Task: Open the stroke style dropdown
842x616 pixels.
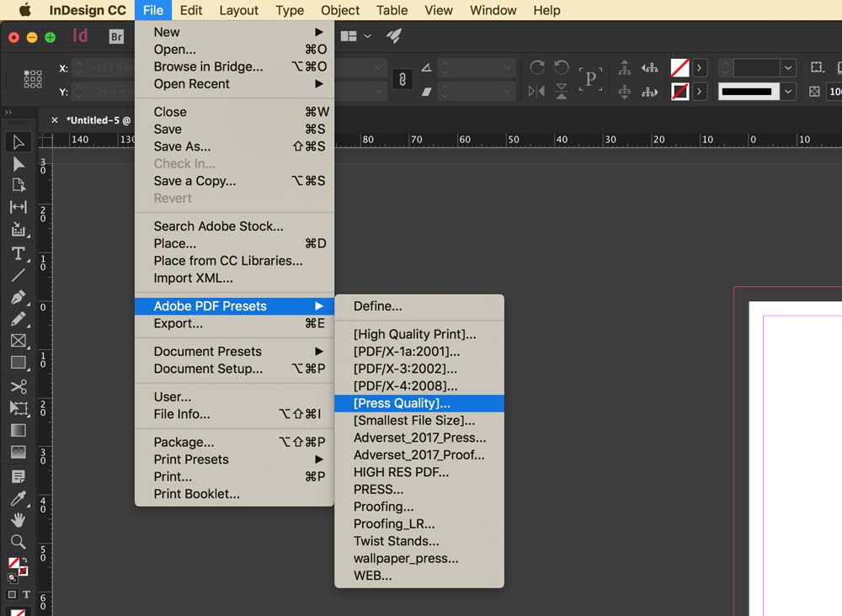Action: pyautogui.click(x=788, y=91)
